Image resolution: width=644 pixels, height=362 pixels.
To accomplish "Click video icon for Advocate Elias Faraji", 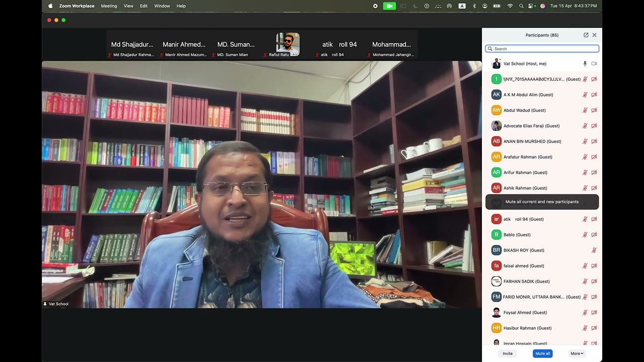I will (x=594, y=126).
